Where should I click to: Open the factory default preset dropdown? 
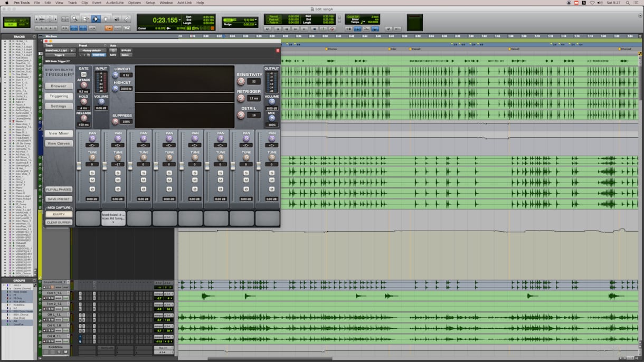[x=93, y=50]
